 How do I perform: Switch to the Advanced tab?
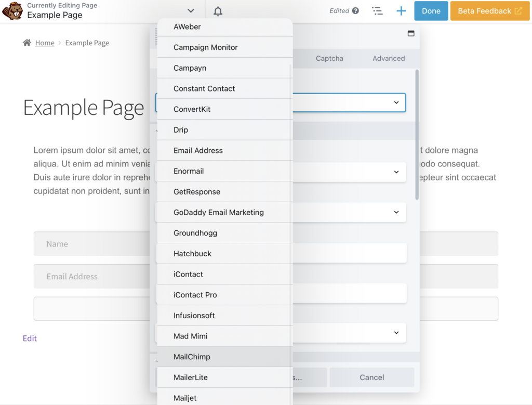click(x=388, y=58)
